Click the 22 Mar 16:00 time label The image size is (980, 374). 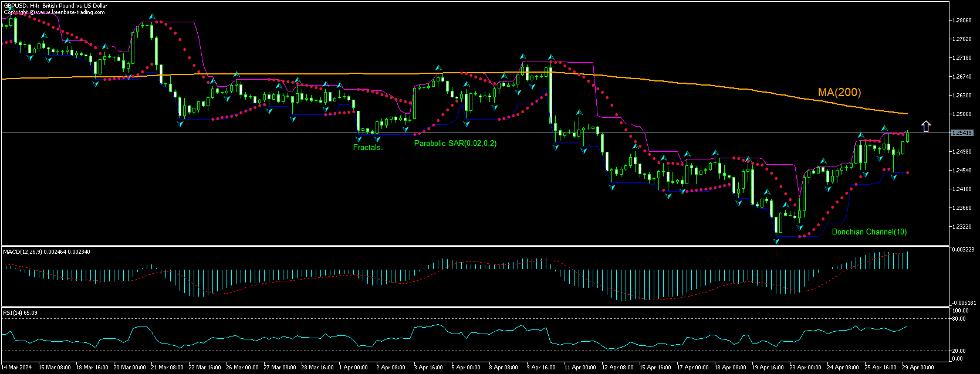pyautogui.click(x=205, y=368)
